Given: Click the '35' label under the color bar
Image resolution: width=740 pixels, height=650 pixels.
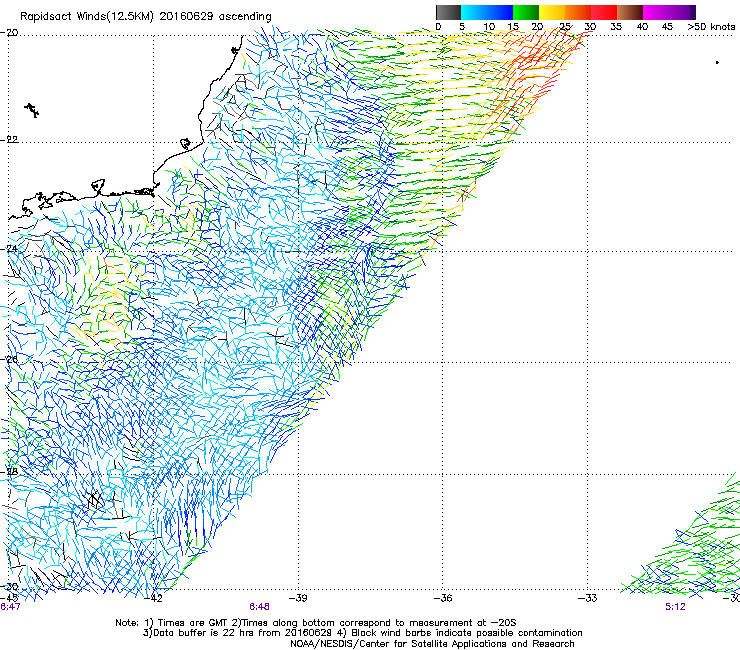Looking at the screenshot, I should [616, 26].
